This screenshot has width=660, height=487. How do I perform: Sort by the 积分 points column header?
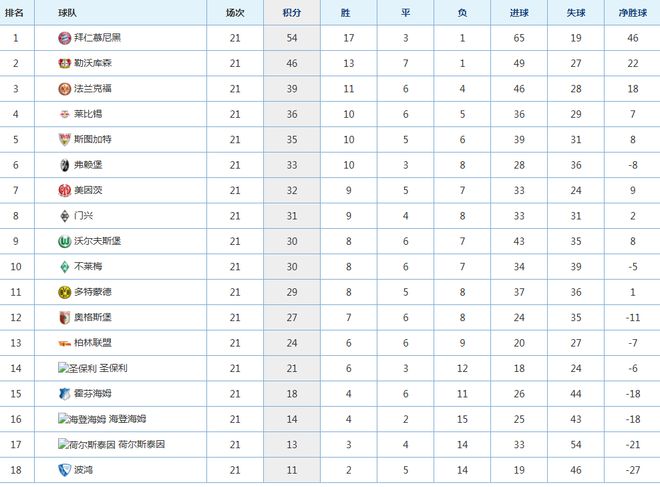(x=292, y=12)
